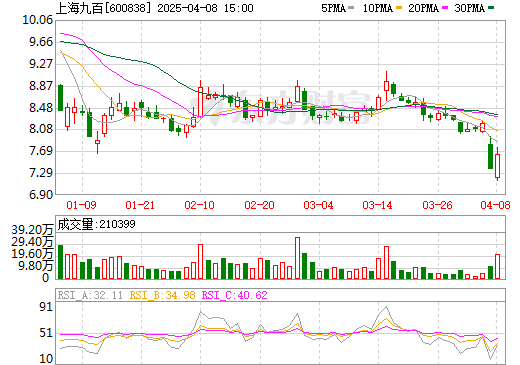Select the 04-08 date axis label
This screenshot has width=520, height=365.
click(495, 205)
